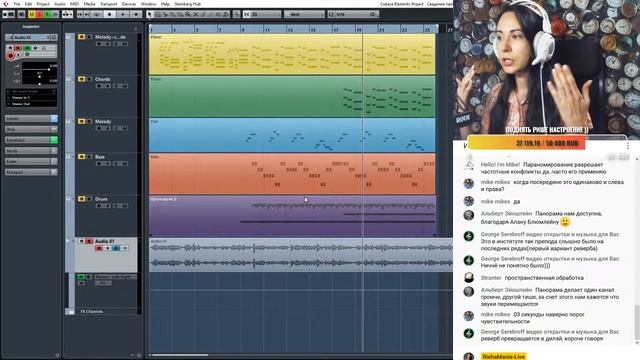Expand the Fader section in Inspector
Image resolution: width=640 pixels, height=360 pixels.
[x=27, y=161]
